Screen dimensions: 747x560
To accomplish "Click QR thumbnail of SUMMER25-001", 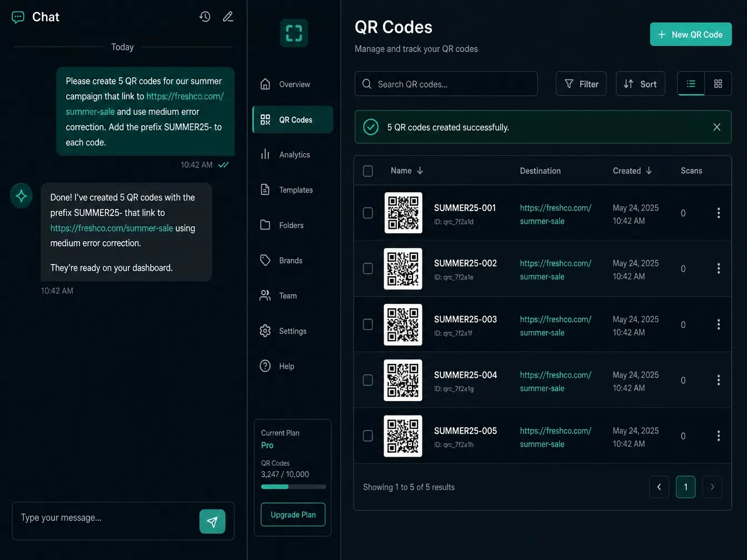I will [x=403, y=213].
